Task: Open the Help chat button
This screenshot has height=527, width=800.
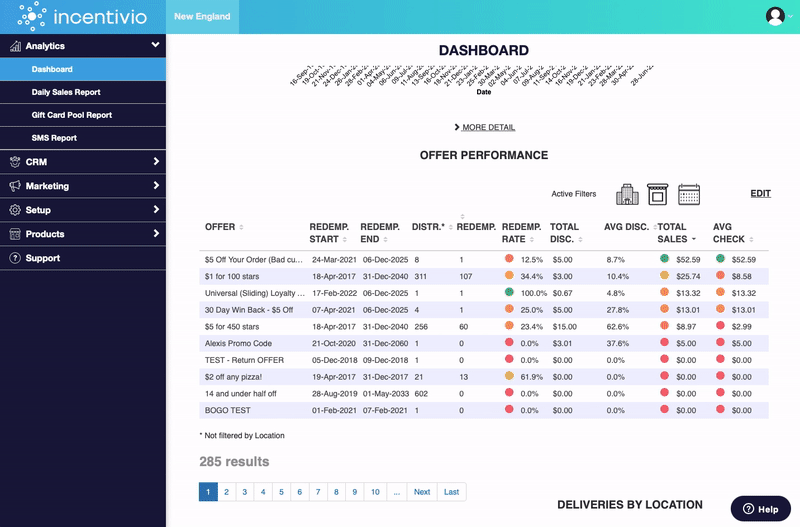Action: pyautogui.click(x=760, y=509)
